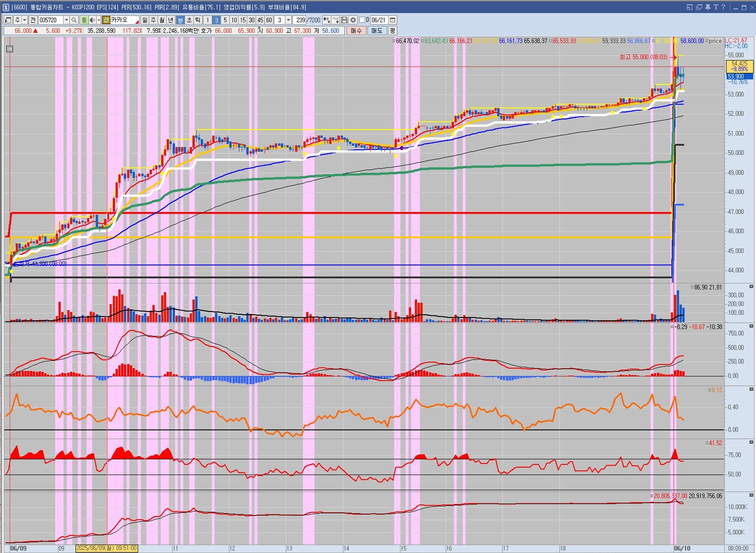
Task: Pin the window with pushpin icon
Action: coord(708,7)
